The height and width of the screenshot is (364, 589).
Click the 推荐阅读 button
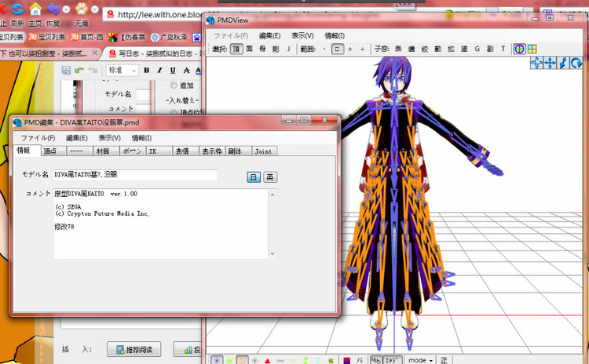134,349
